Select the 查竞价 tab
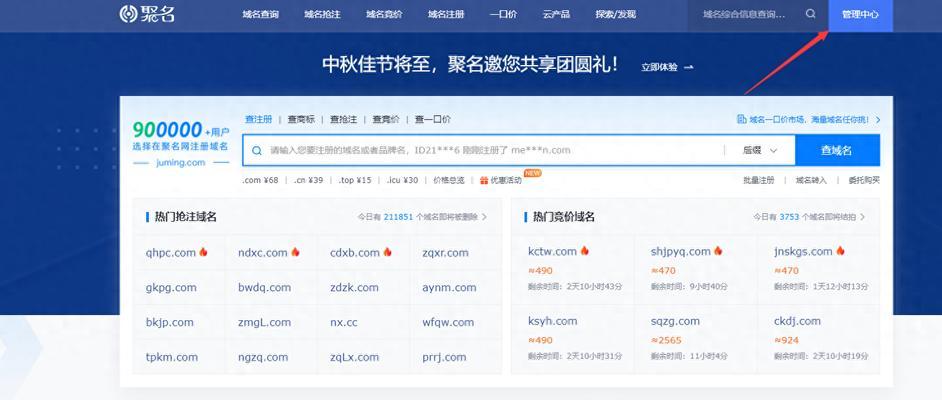The image size is (942, 400). [386, 120]
